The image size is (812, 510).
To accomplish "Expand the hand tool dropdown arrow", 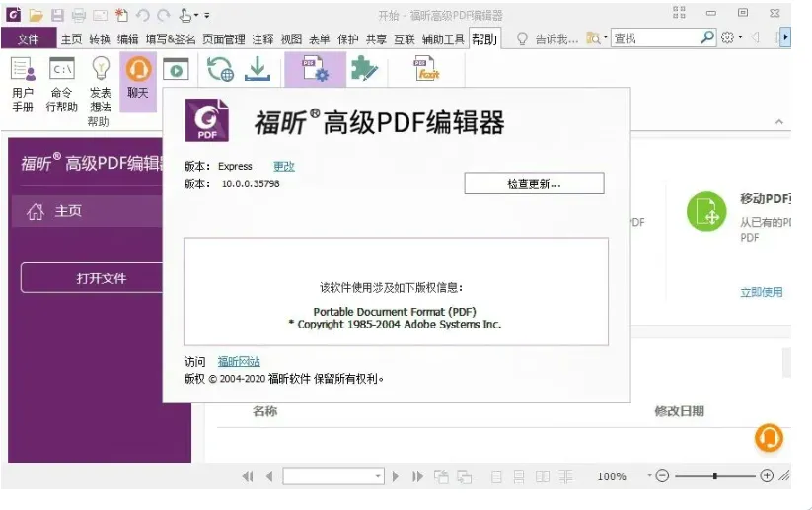I will pyautogui.click(x=195, y=16).
